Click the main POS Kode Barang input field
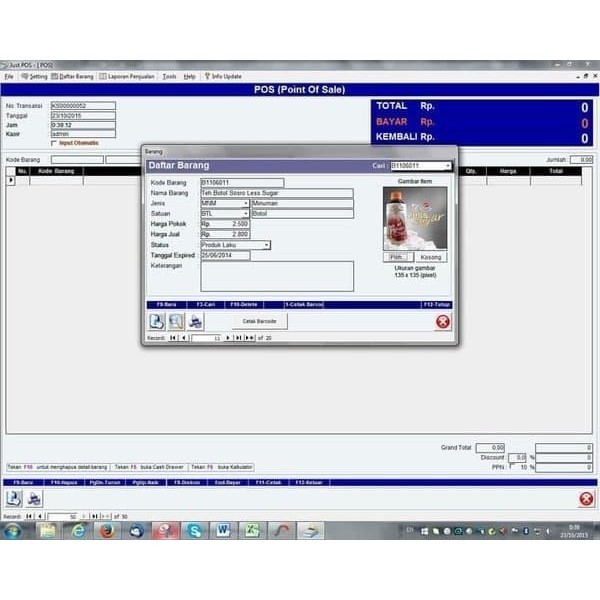This screenshot has width=600, height=600. click(x=77, y=160)
